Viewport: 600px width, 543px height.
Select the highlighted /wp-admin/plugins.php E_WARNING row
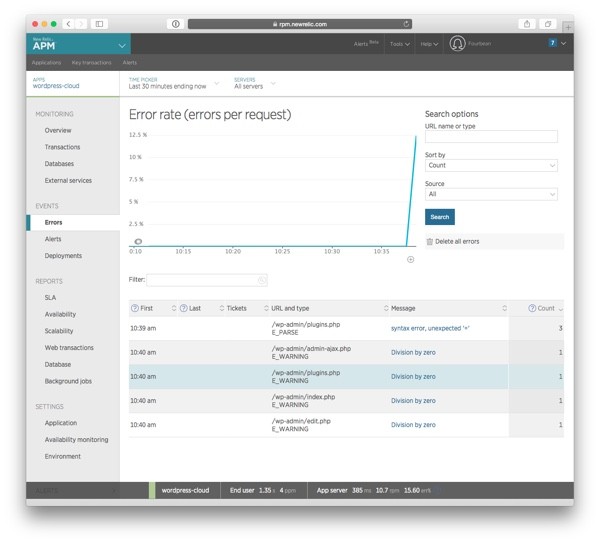pyautogui.click(x=346, y=377)
